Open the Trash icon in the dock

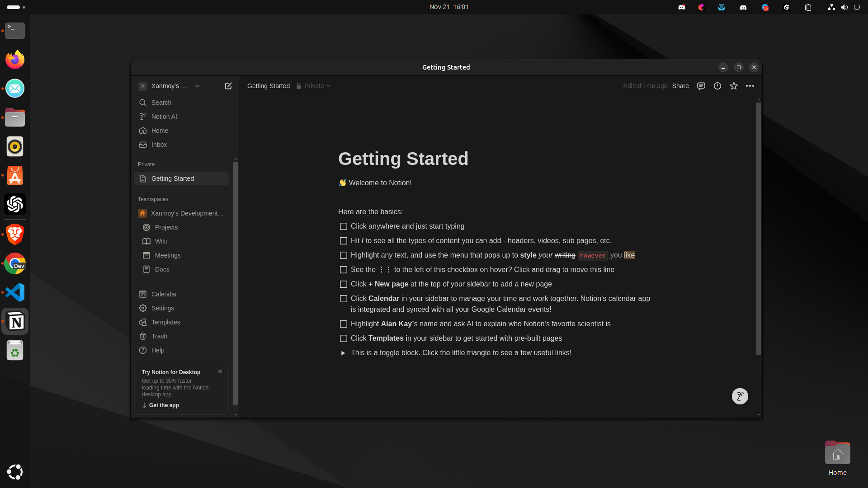click(x=15, y=351)
